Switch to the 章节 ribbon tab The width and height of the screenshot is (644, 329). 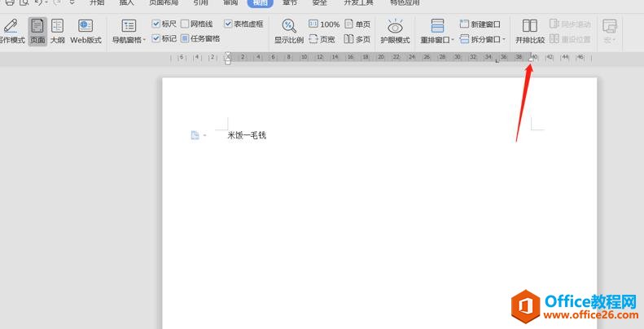click(290, 2)
